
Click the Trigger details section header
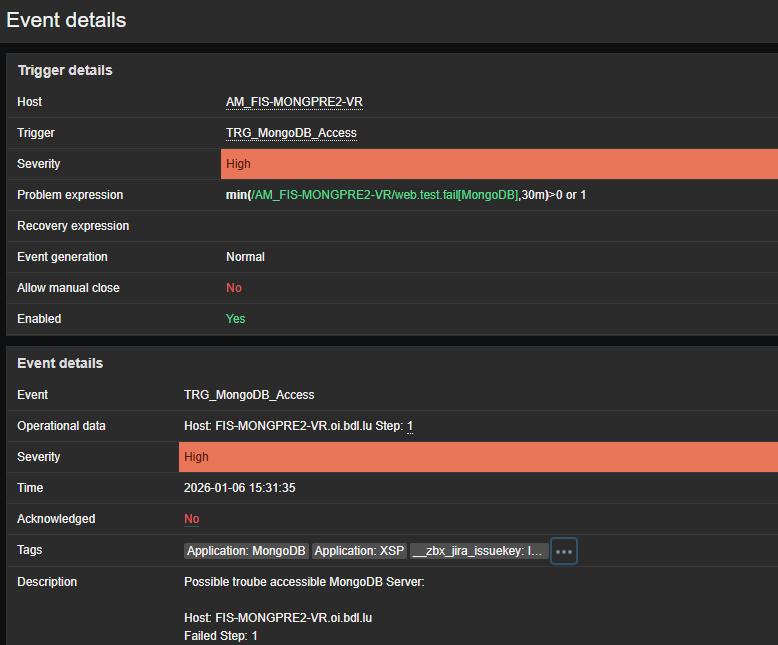pos(65,70)
